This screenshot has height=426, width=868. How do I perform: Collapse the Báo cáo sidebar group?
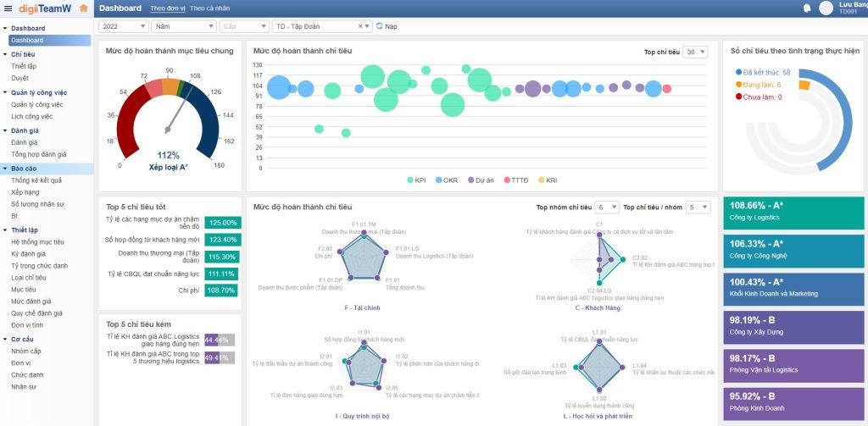(x=6, y=169)
